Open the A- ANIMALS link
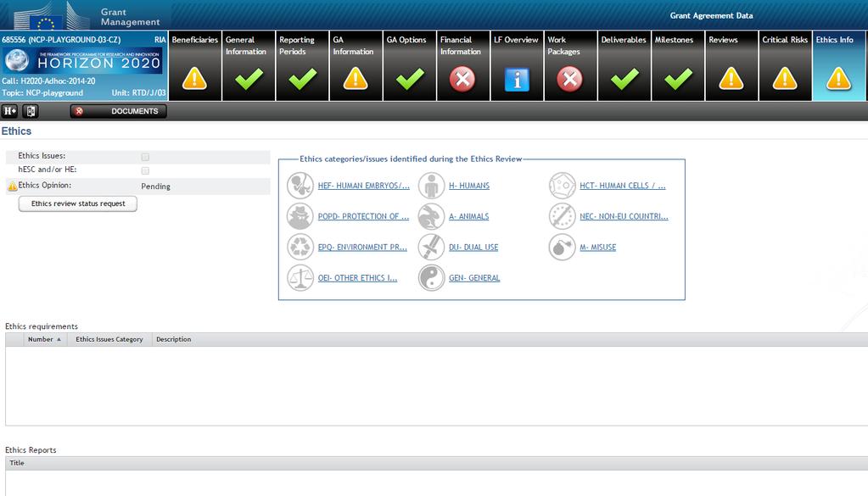The image size is (868, 496). point(469,217)
